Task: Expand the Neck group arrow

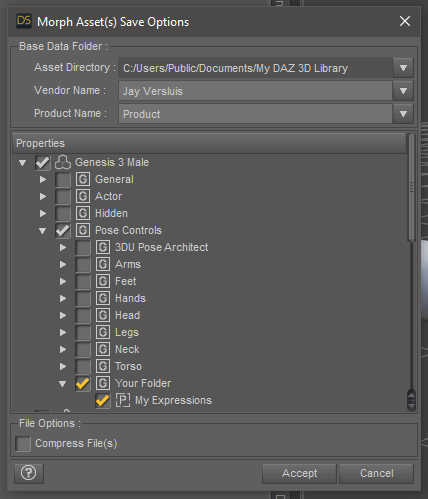Action: point(63,349)
